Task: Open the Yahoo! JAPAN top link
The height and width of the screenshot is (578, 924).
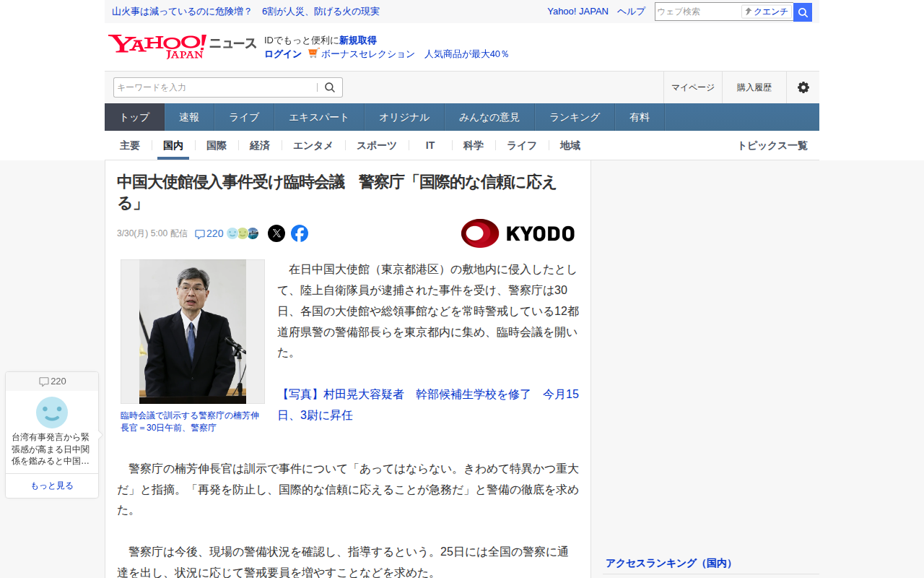Action: pyautogui.click(x=577, y=12)
